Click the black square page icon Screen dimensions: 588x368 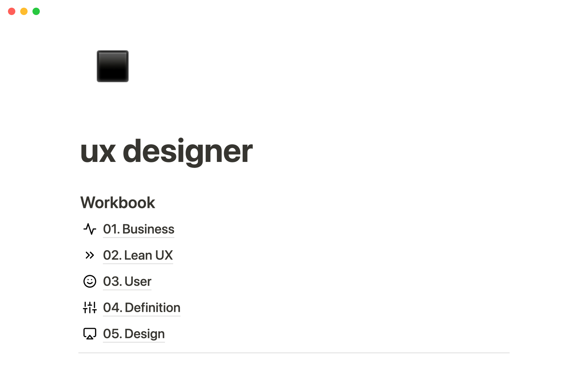click(112, 66)
